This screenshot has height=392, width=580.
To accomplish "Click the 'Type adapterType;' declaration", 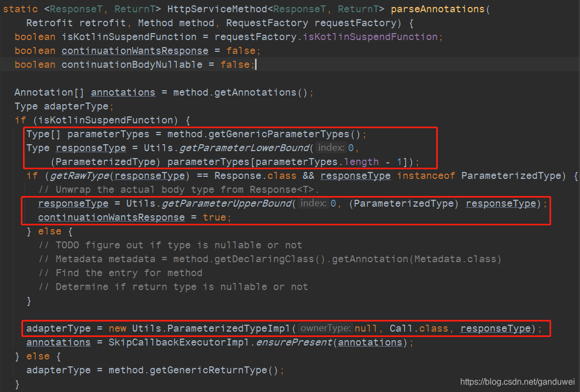I will click(x=64, y=106).
